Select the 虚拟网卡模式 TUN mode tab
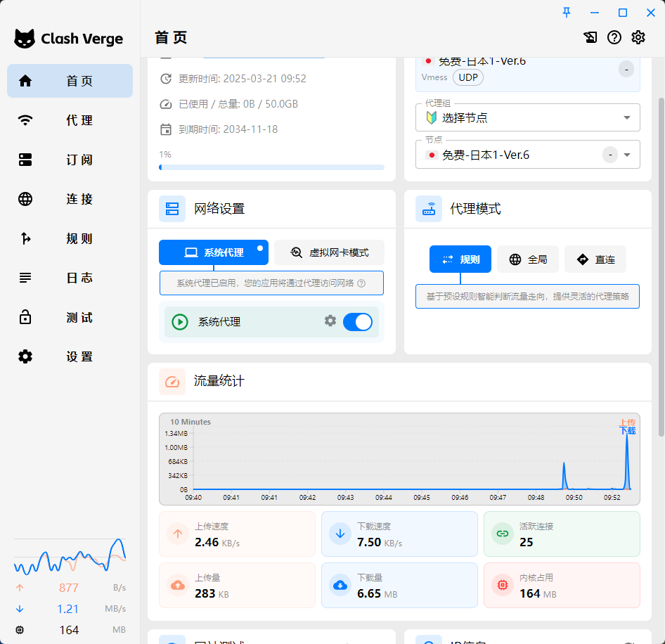The image size is (665, 644). [x=329, y=252]
